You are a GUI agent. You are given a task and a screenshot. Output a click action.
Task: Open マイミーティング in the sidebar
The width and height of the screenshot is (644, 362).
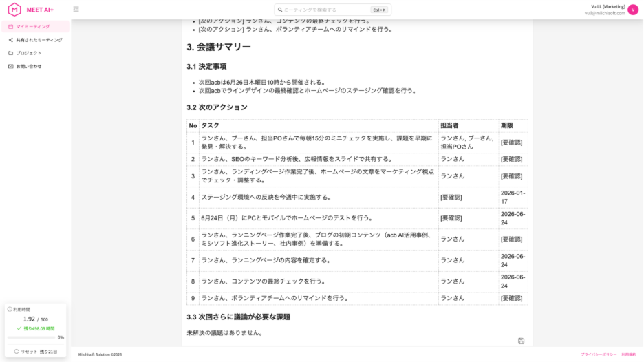pyautogui.click(x=33, y=26)
